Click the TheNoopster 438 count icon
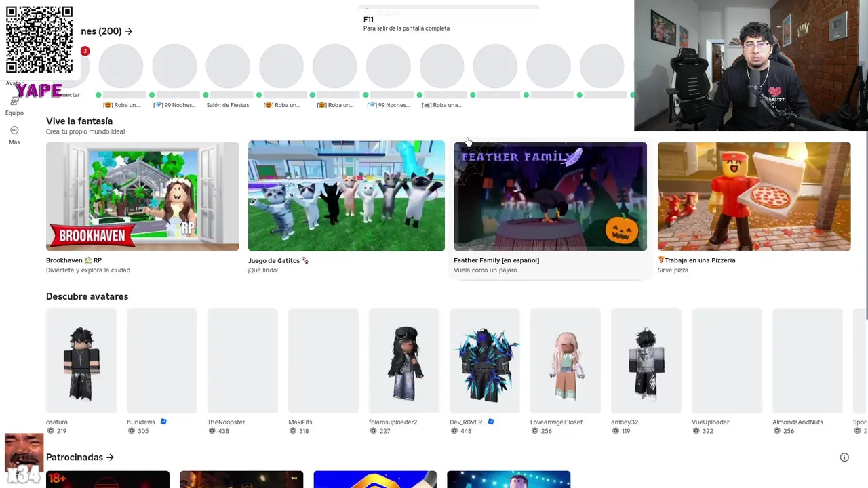This screenshot has width=868, height=488. pyautogui.click(x=212, y=431)
